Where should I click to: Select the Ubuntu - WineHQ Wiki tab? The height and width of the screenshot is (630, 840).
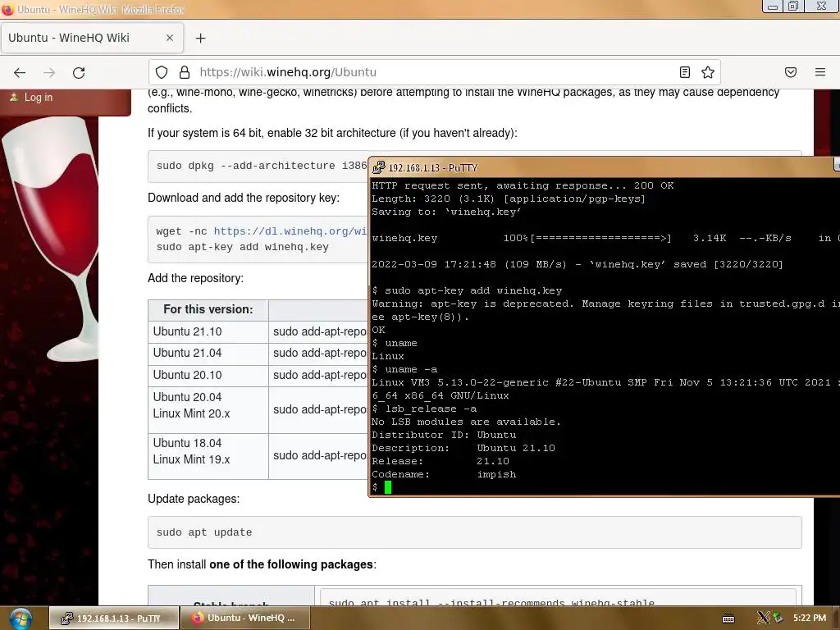[x=92, y=38]
